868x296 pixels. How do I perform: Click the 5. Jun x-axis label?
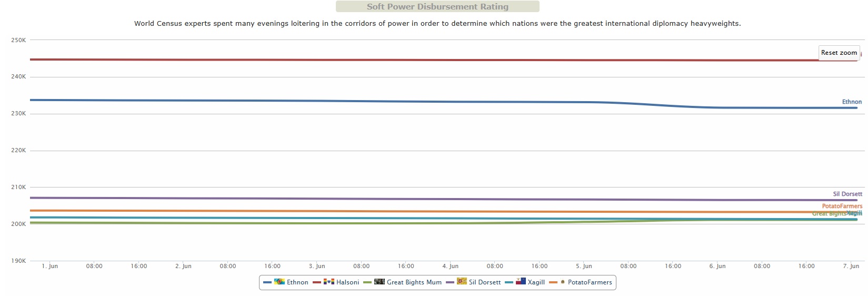584,267
